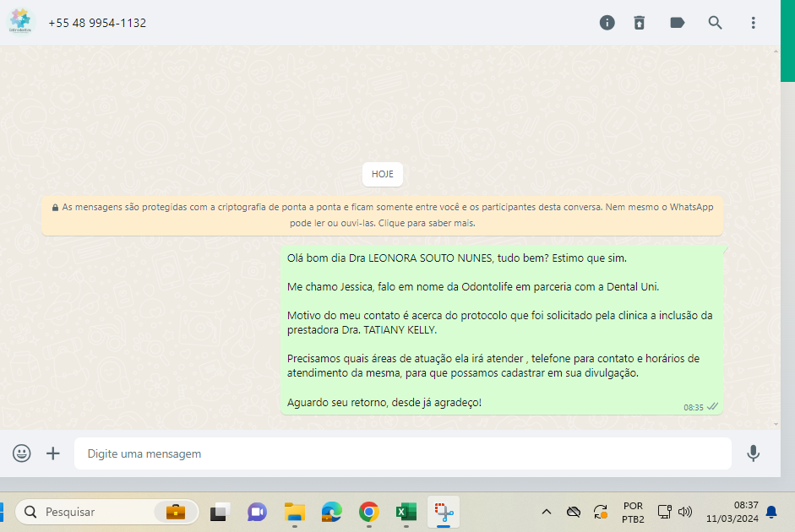The width and height of the screenshot is (795, 532).
Task: Open the emoji picker
Action: (x=22, y=453)
